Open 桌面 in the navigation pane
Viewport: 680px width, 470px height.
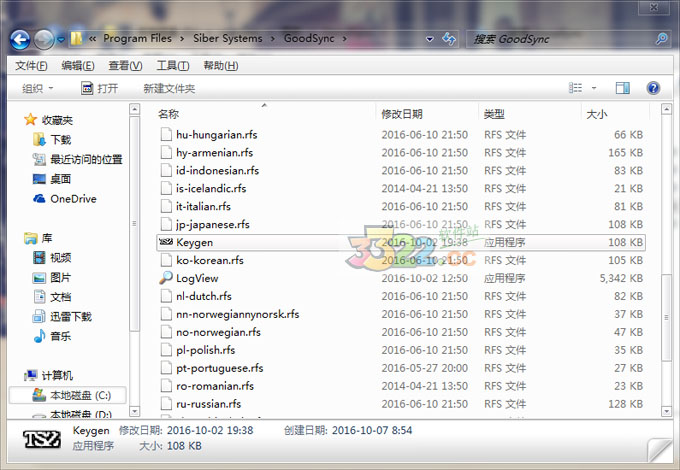point(61,179)
